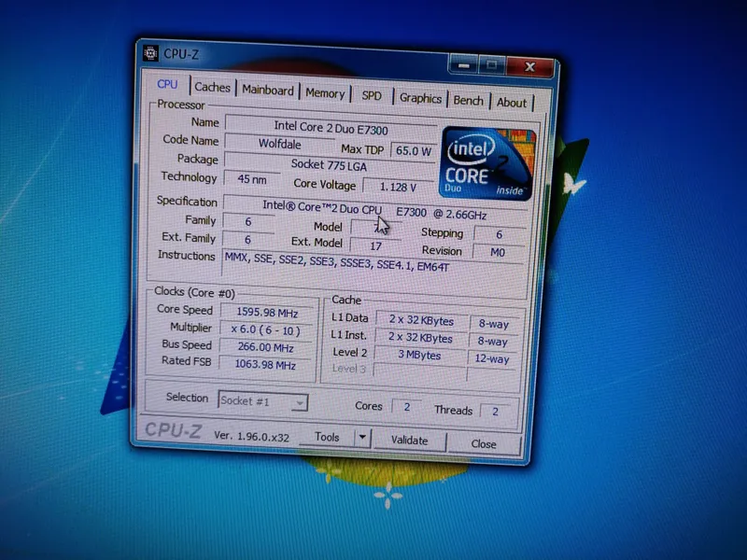This screenshot has width=747, height=560.
Task: Open the Tools dropdown arrow
Action: [362, 437]
